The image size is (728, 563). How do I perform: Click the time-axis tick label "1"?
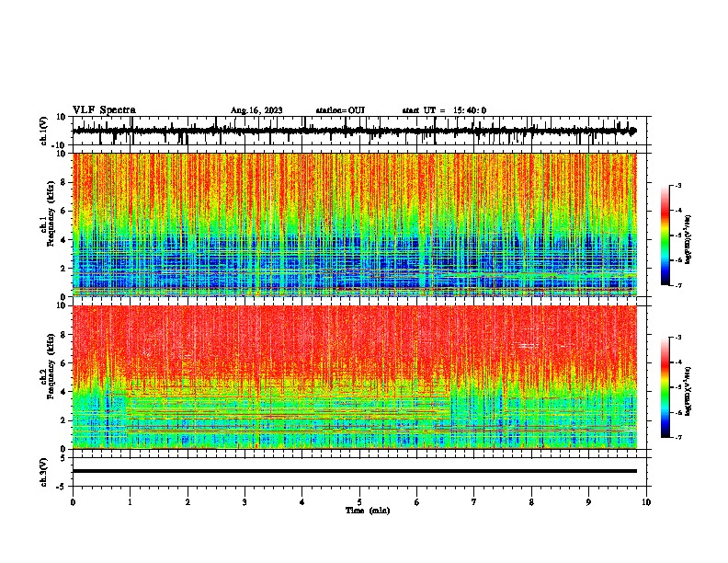130,502
